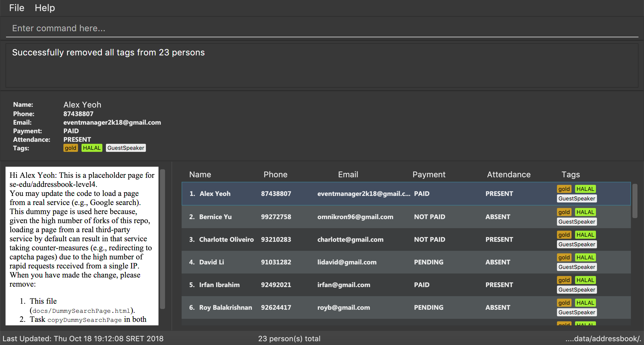The width and height of the screenshot is (644, 345).
Task: Click GuestSpeaker tag in details panel
Action: point(126,148)
